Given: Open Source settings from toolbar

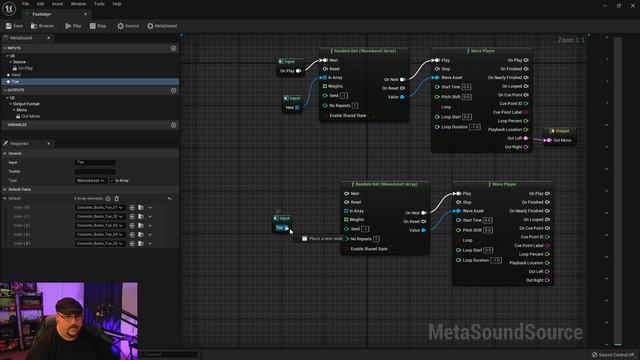Looking at the screenshot, I should pos(128,26).
